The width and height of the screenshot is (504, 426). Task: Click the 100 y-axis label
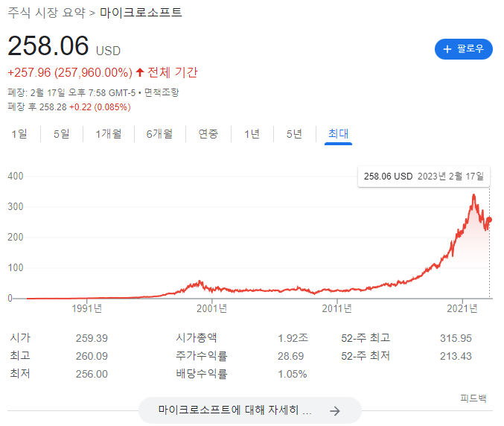point(16,268)
